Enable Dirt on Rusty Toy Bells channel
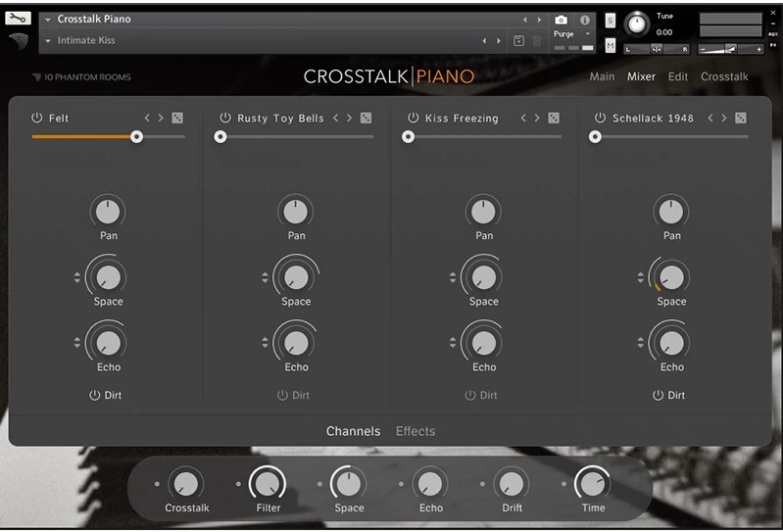783x532 pixels. coord(283,395)
